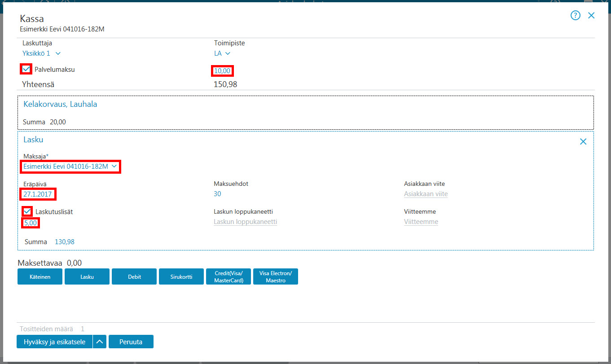The image size is (611, 364).
Task: Open Maksaja dropdown Esimerkki Eevi
Action: pos(70,167)
